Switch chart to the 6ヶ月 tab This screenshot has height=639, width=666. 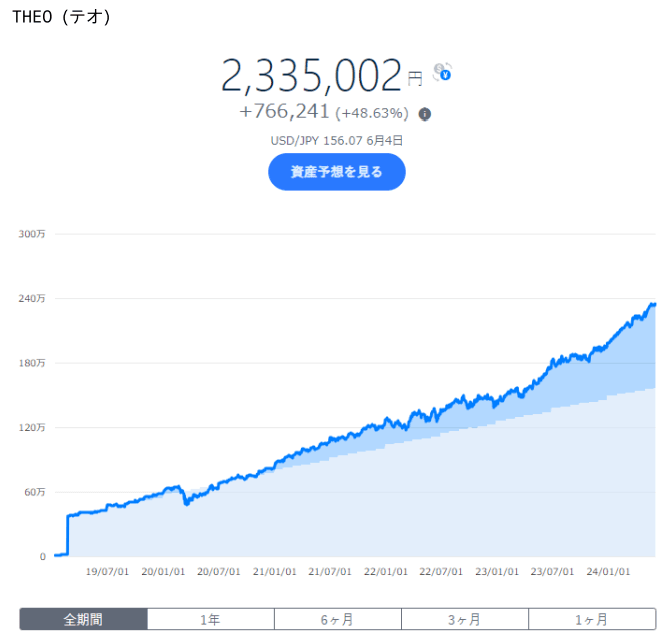[337, 619]
